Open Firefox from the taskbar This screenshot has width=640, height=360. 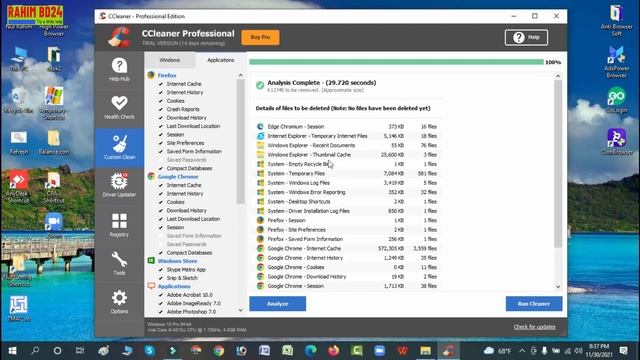tap(333, 351)
